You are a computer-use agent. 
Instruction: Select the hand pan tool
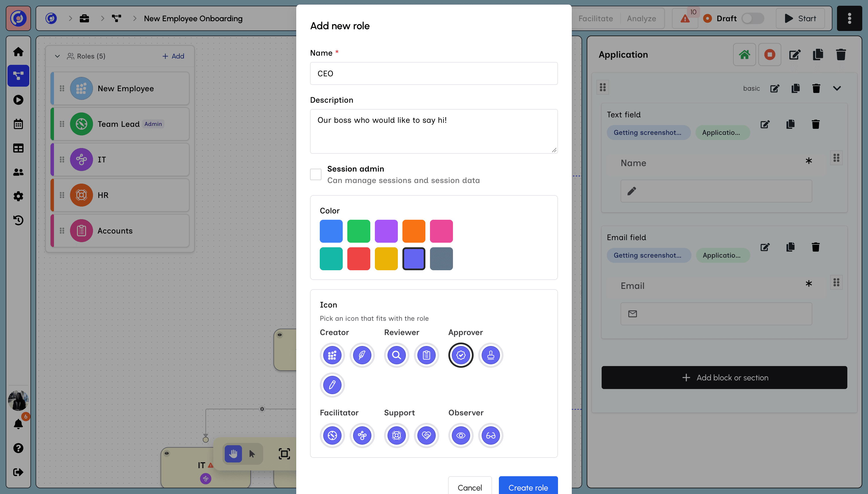(233, 454)
